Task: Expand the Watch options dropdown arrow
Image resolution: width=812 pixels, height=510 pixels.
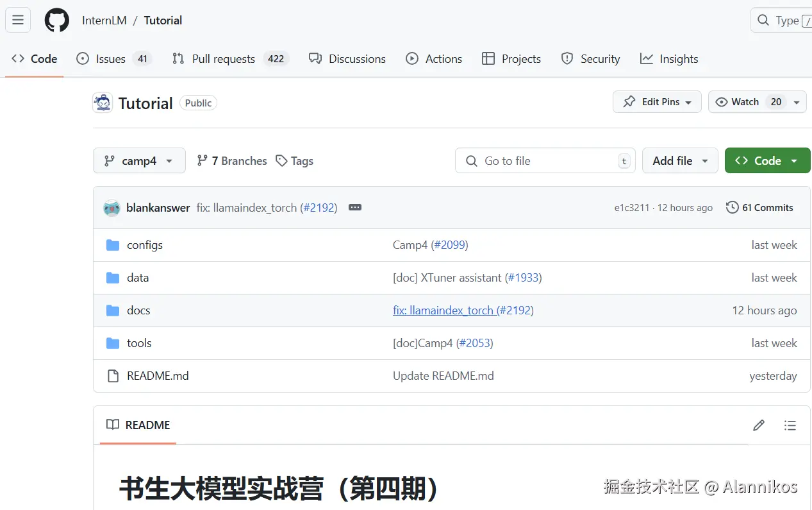Action: click(x=797, y=101)
